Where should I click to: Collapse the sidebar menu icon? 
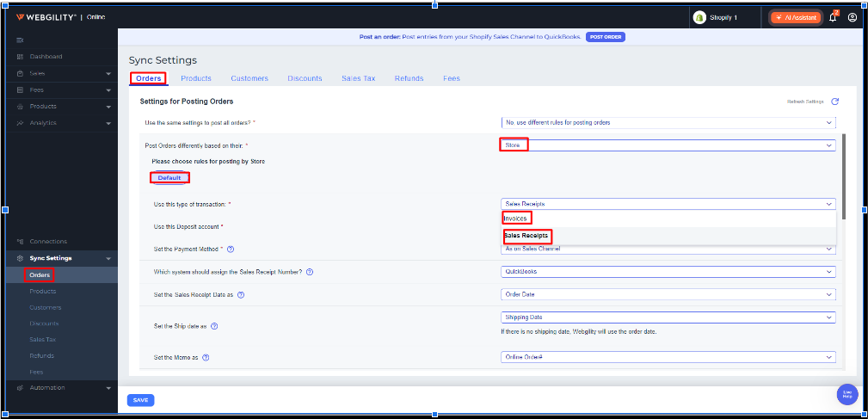(x=20, y=40)
